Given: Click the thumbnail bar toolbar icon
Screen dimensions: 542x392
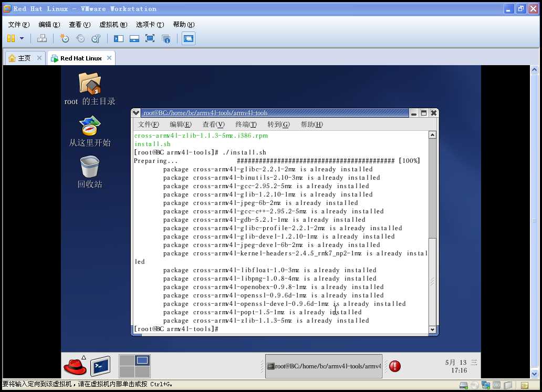Looking at the screenshot, I should 134,38.
